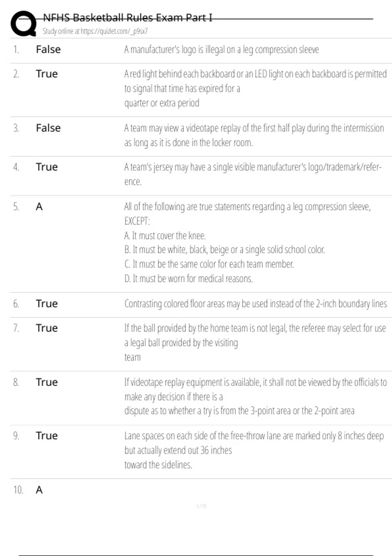Click option A 'It must cover the knee'
The height and width of the screenshot is (556, 392).
point(165,235)
